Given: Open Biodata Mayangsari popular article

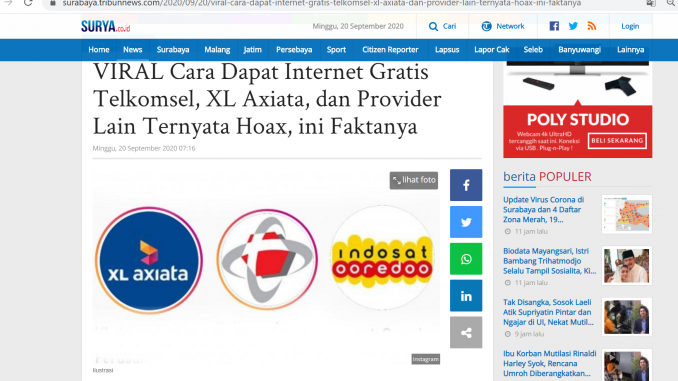Looking at the screenshot, I should click(550, 261).
